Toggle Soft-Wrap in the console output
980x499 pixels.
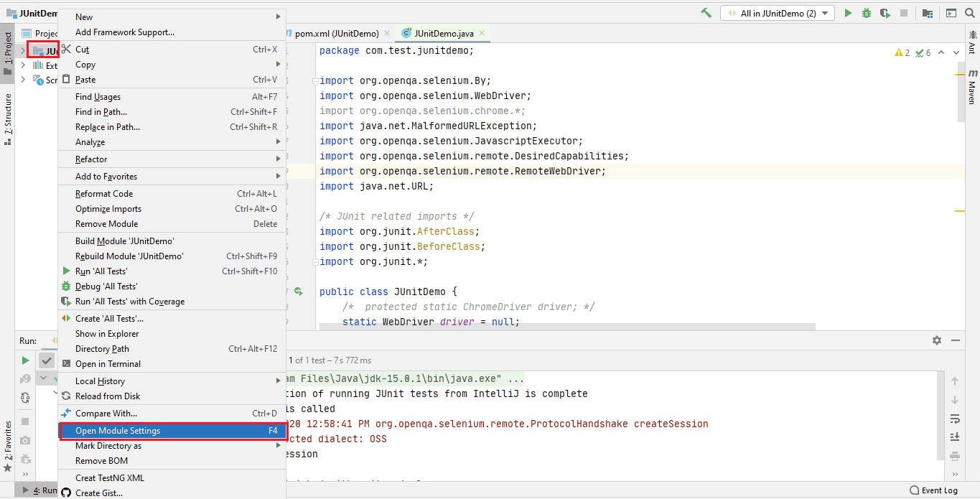(955, 419)
